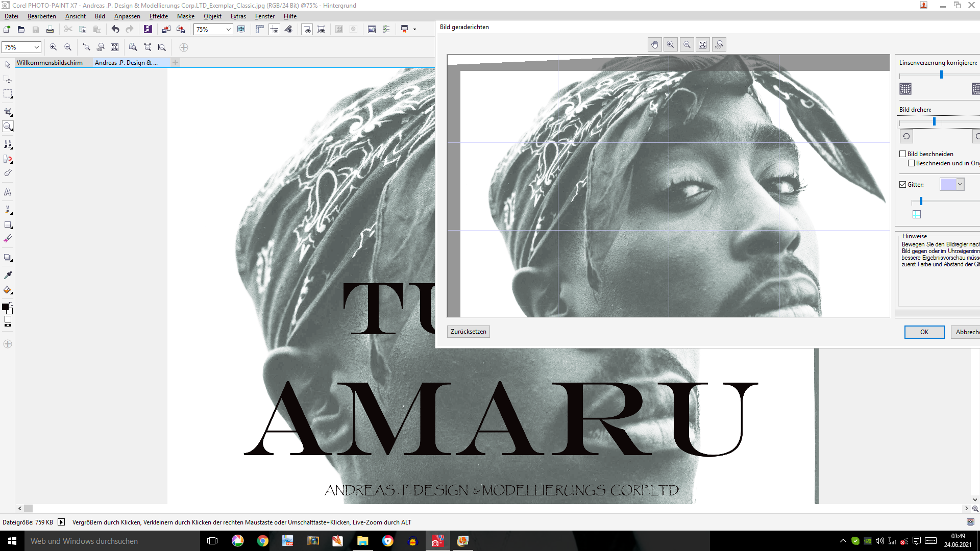This screenshot has height=551, width=980.
Task: Select the Pick tool in the toolbox
Action: [x=8, y=65]
